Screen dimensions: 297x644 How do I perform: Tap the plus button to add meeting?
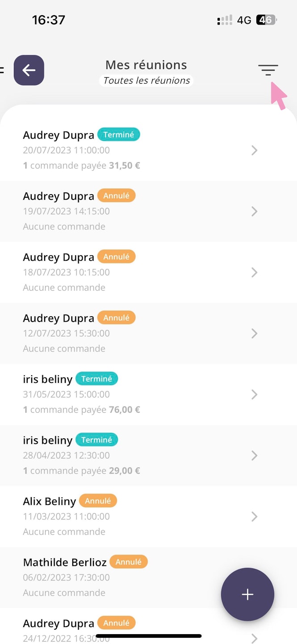(x=247, y=594)
